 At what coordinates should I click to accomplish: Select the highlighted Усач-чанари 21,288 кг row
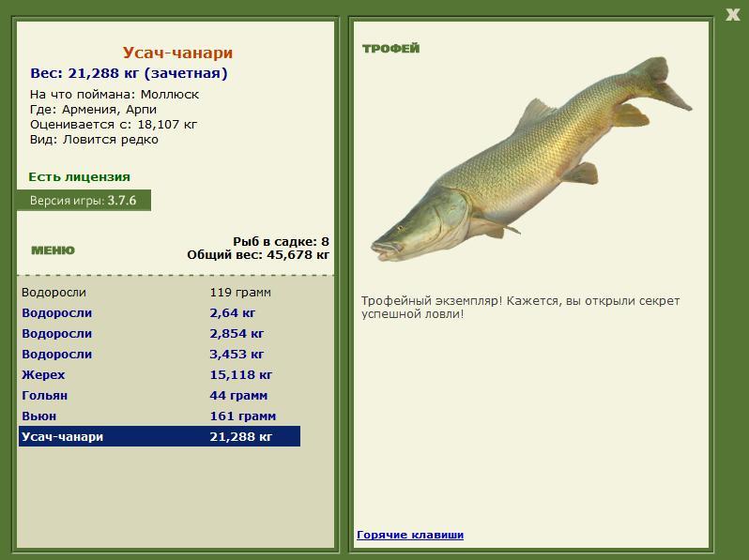tap(160, 436)
